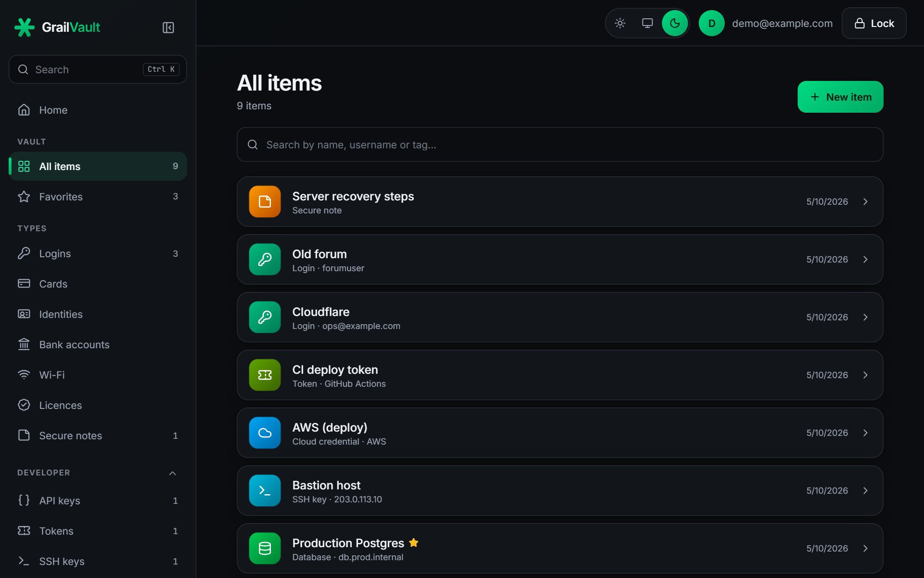Open CI deploy token title
Image resolution: width=924 pixels, height=578 pixels.
click(x=335, y=369)
